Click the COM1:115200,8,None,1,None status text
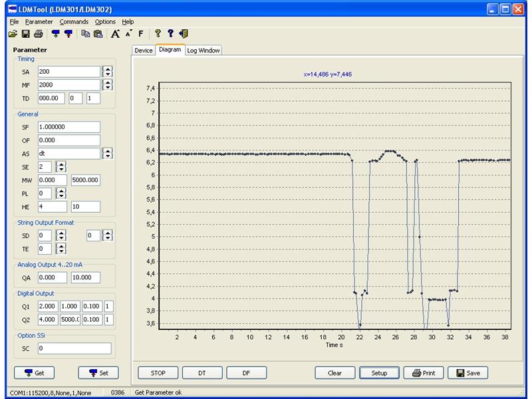This screenshot has width=532, height=399. click(x=51, y=393)
